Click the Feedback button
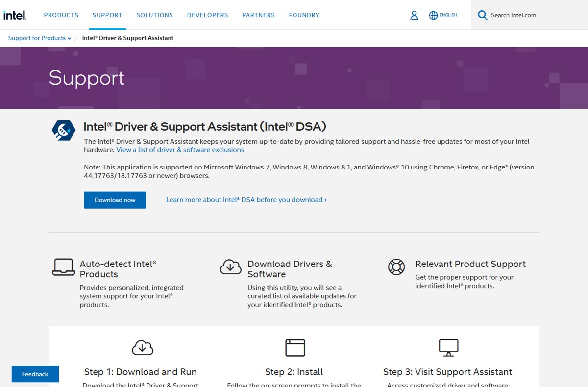Image resolution: width=588 pixels, height=387 pixels. (x=35, y=374)
